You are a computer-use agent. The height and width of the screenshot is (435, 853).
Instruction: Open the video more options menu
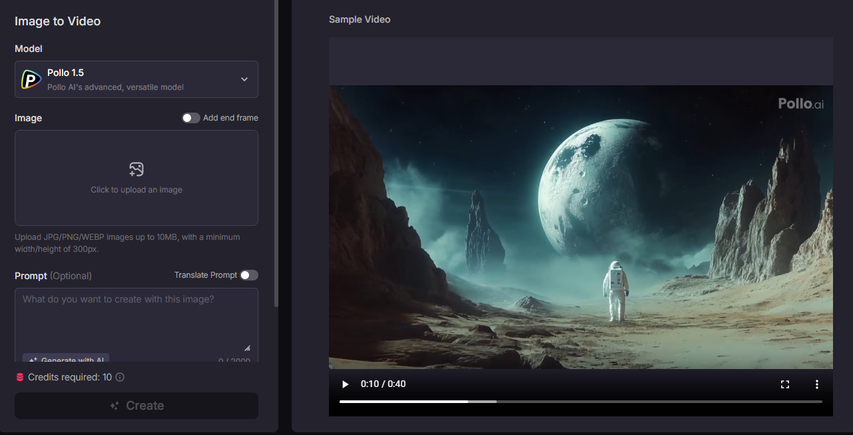(x=817, y=384)
